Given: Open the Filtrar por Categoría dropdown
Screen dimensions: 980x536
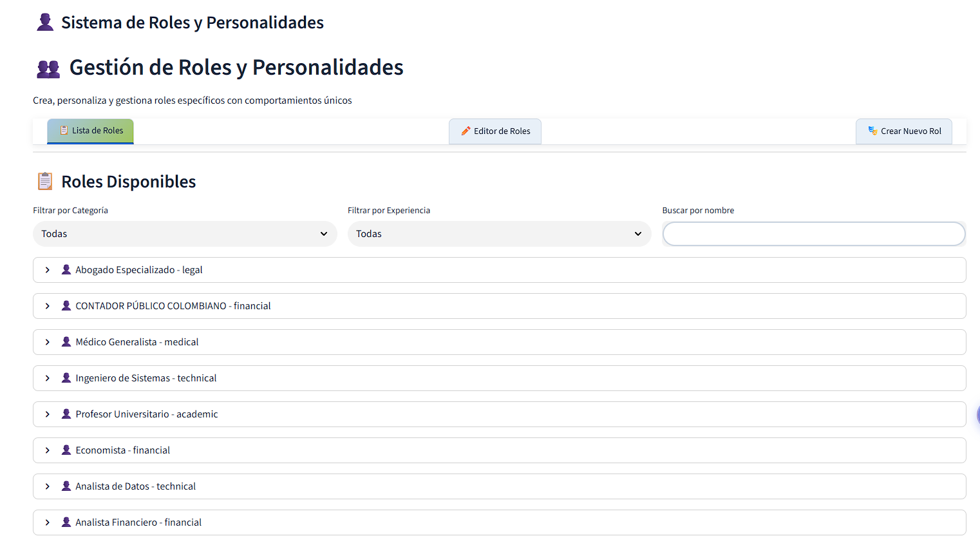Looking at the screenshot, I should (185, 234).
